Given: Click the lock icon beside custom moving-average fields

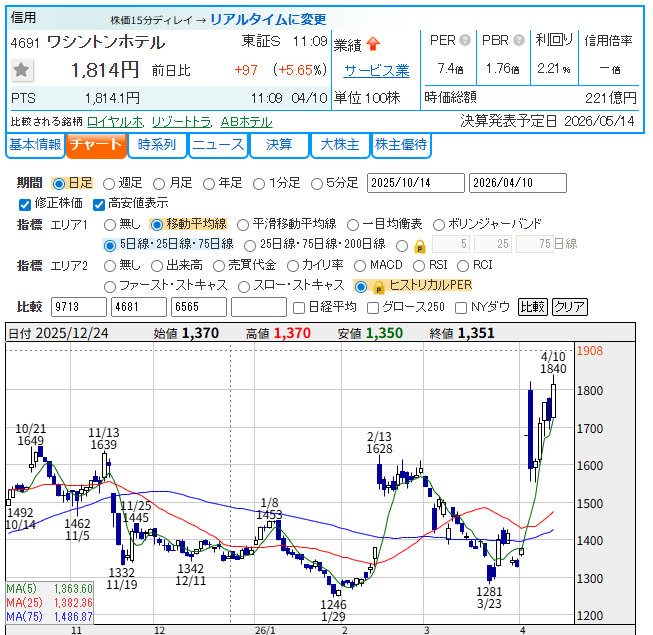Looking at the screenshot, I should coord(420,247).
